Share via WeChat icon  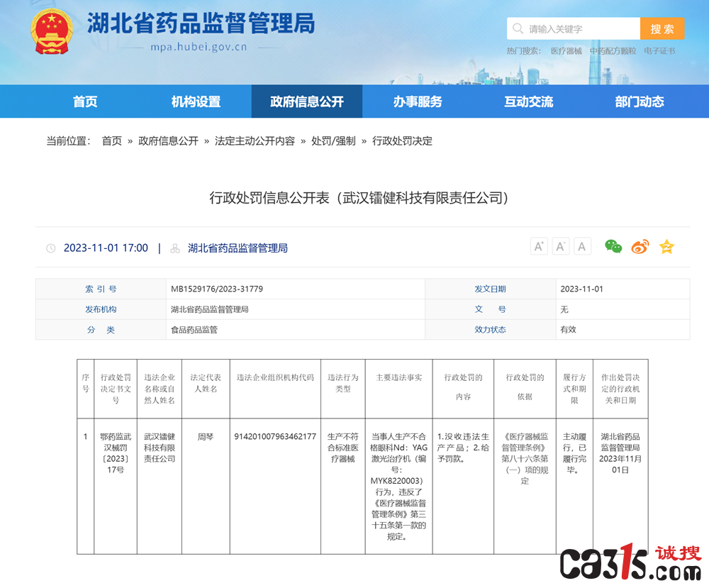613,247
